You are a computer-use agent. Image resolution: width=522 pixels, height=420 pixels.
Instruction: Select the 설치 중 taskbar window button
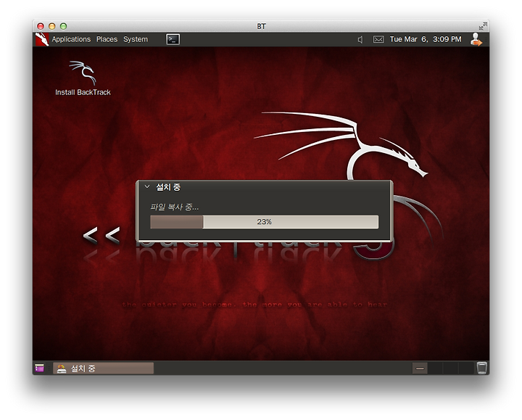(x=103, y=368)
